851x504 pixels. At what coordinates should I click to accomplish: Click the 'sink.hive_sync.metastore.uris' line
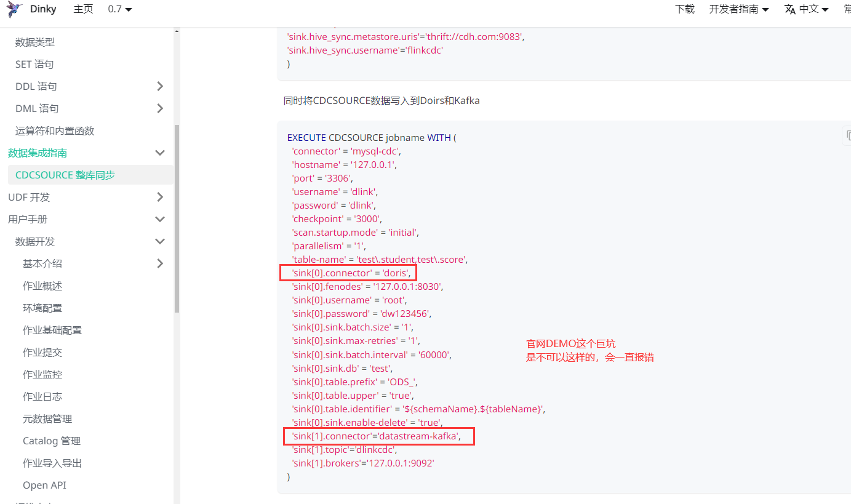click(x=406, y=37)
